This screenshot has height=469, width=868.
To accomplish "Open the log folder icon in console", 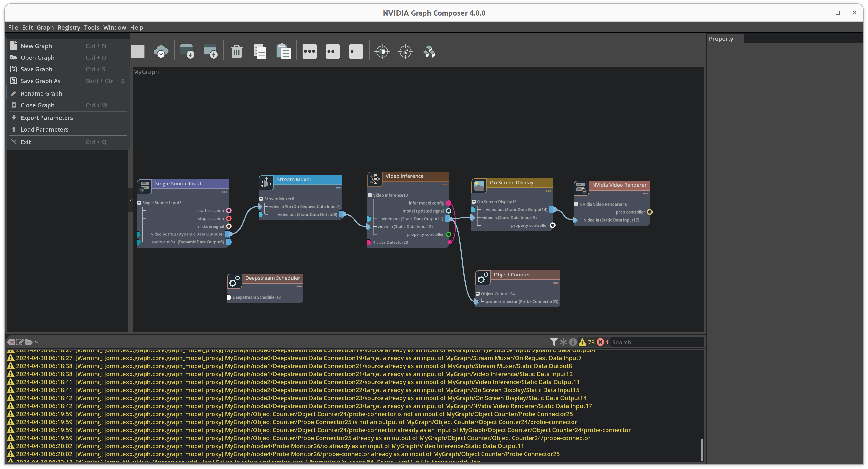I will coord(29,342).
